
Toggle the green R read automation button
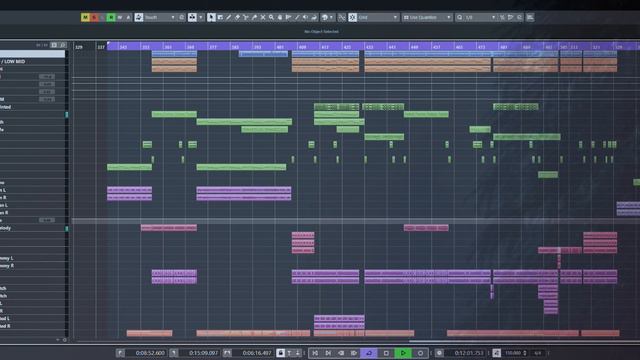pyautogui.click(x=111, y=17)
